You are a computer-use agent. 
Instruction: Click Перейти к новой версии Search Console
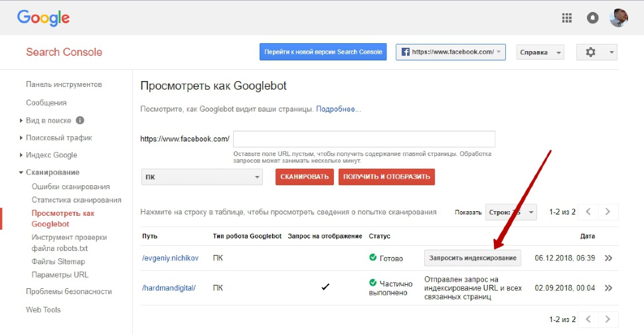[x=323, y=52]
